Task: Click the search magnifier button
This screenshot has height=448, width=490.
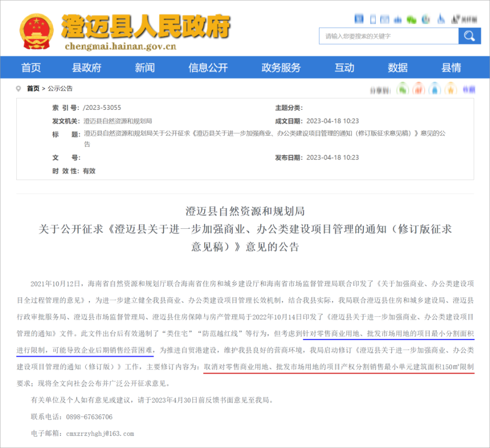Action: click(470, 36)
